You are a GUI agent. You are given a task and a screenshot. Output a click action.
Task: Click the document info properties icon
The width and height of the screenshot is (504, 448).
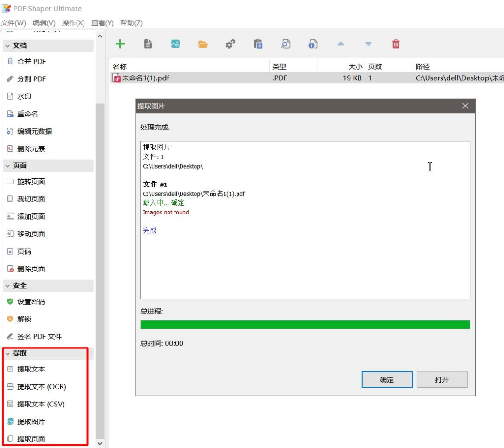tap(313, 44)
